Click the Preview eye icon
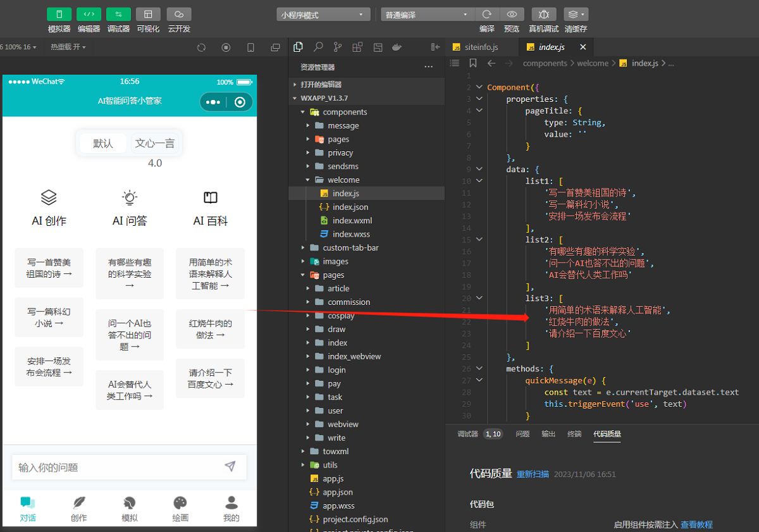This screenshot has height=532, width=759. tap(512, 15)
